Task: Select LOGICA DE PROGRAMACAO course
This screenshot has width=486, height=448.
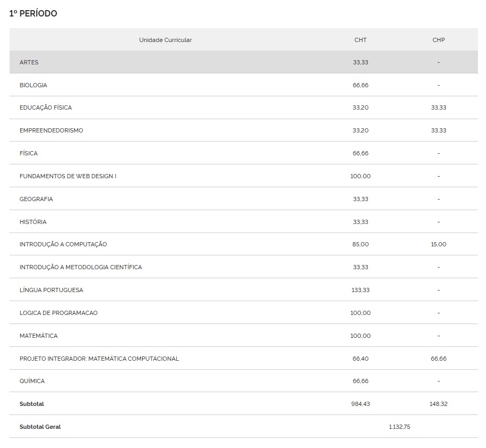Action: click(x=59, y=313)
